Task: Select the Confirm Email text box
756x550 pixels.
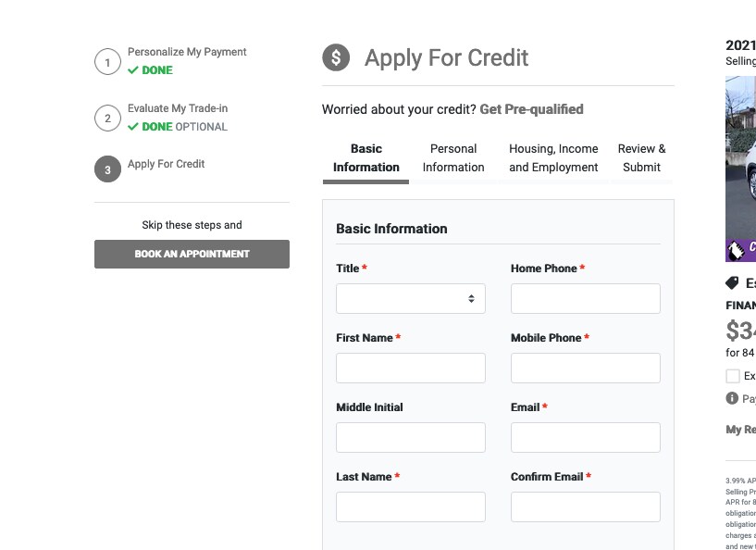Action: 586,507
